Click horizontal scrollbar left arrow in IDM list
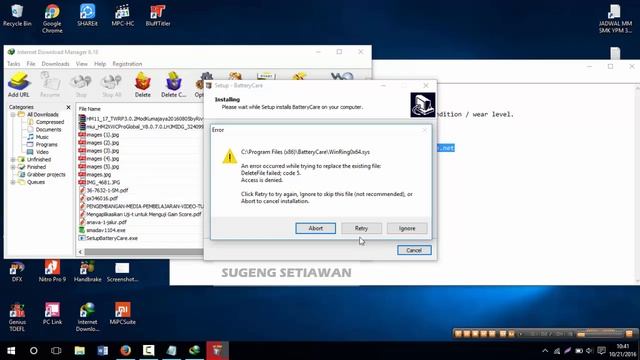This screenshot has height=360, width=640. pyautogui.click(x=80, y=252)
